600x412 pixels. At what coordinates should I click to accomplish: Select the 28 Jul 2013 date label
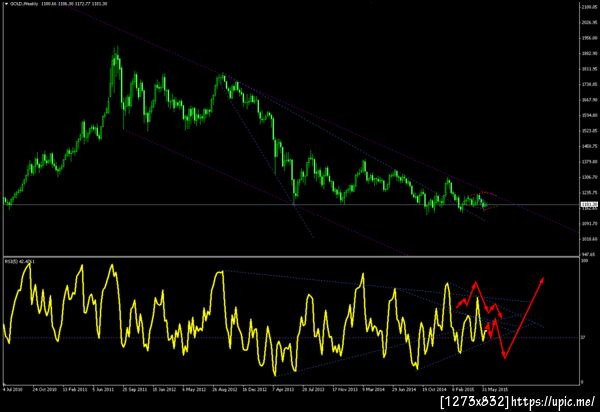point(313,389)
